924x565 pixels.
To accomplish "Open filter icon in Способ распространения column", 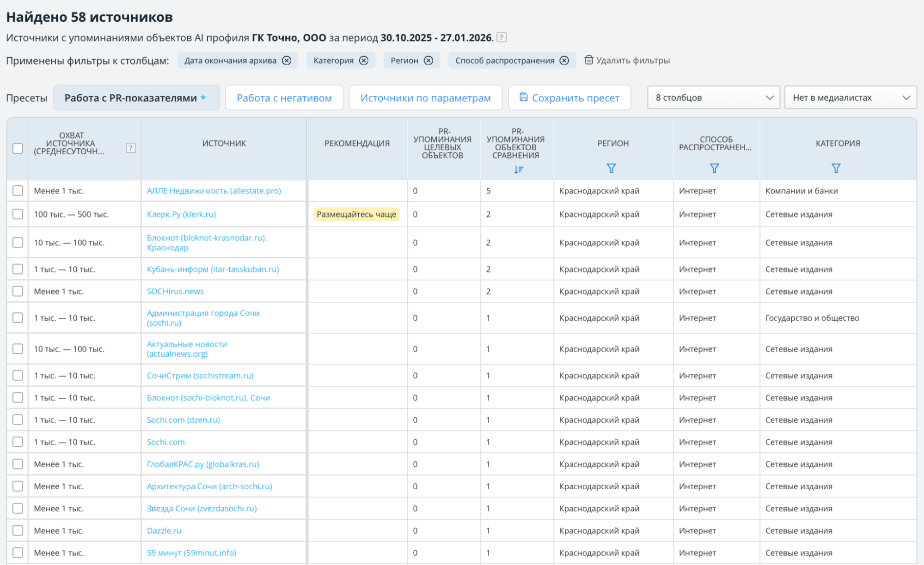I will coord(714,168).
